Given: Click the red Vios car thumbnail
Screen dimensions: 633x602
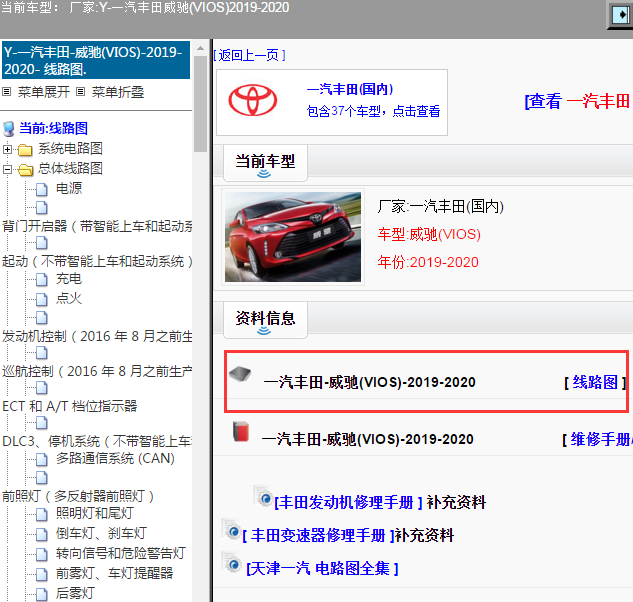Looking at the screenshot, I should 293,237.
